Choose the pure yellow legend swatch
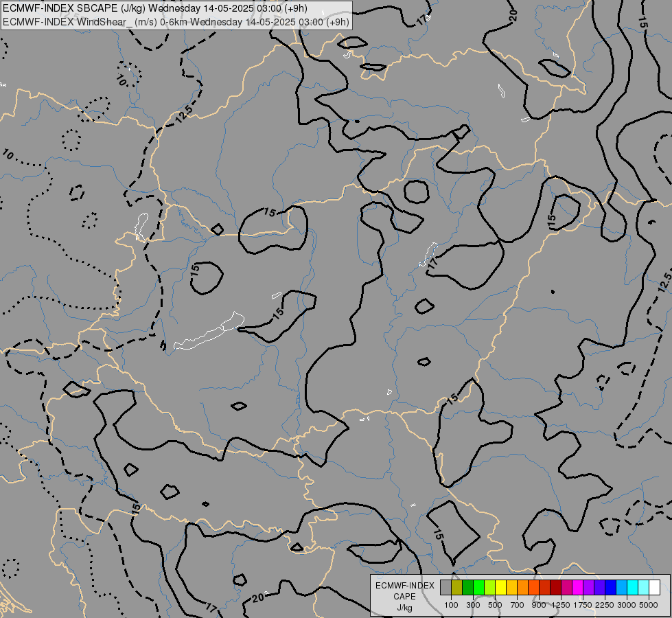The image size is (672, 618). (x=500, y=587)
